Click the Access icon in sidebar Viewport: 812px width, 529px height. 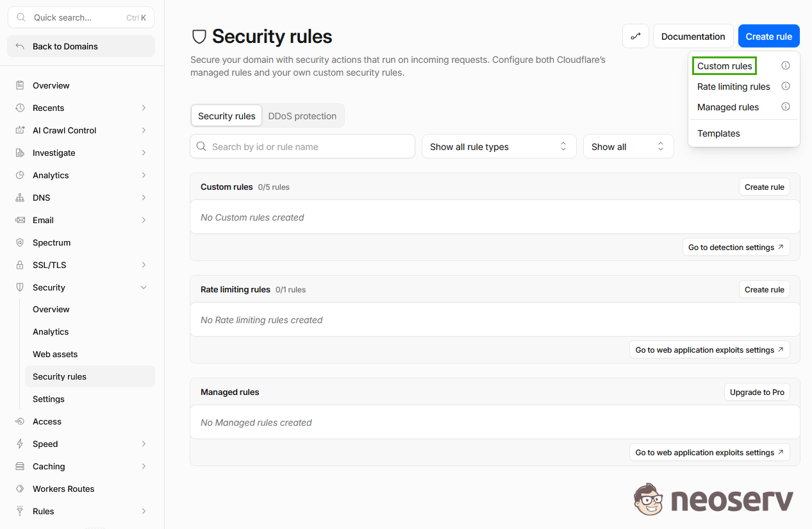coord(20,421)
